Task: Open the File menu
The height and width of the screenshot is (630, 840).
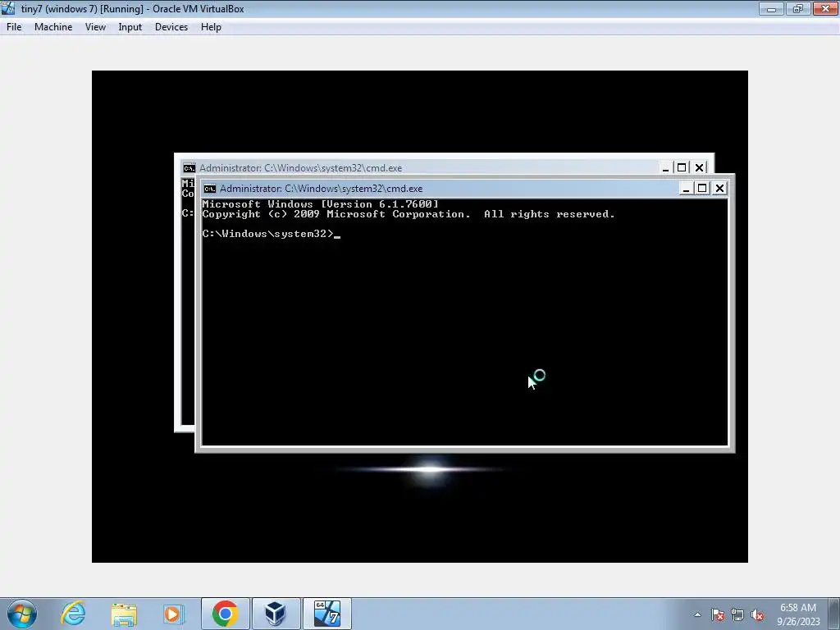Action: [14, 27]
